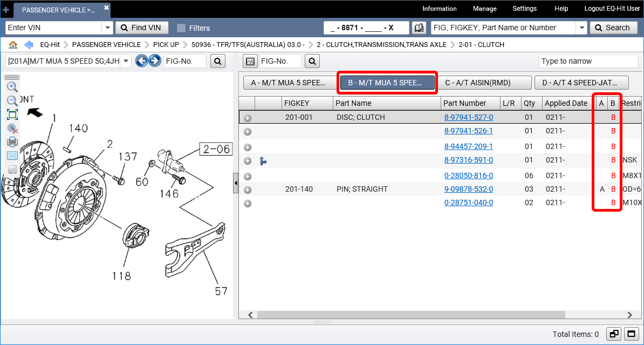Click the parts list horizontal scrollbar
The image size is (644, 345).
[410, 315]
